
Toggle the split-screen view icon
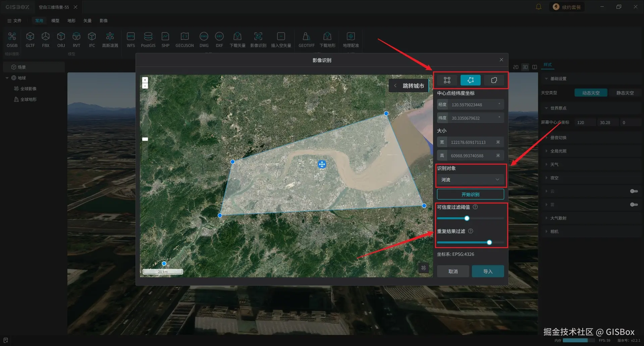tap(535, 67)
